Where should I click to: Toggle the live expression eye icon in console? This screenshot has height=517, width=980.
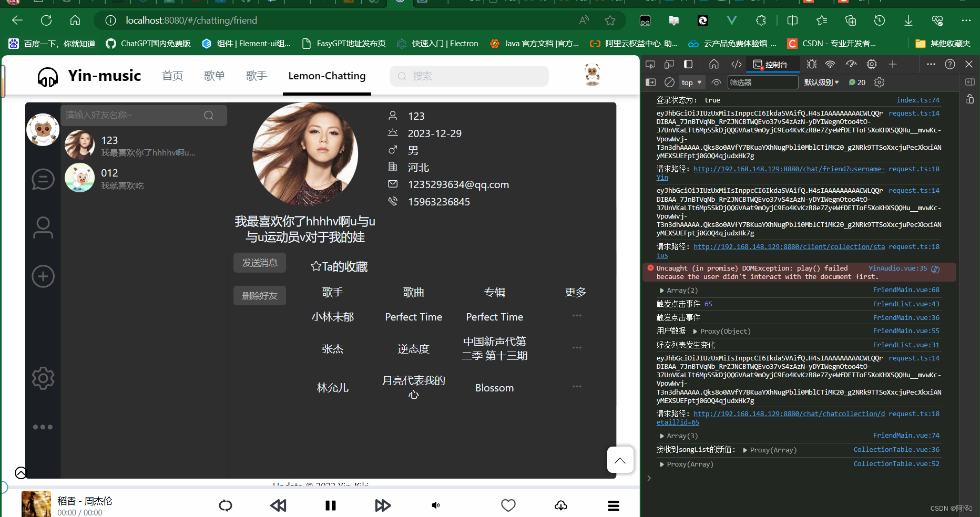(x=716, y=82)
